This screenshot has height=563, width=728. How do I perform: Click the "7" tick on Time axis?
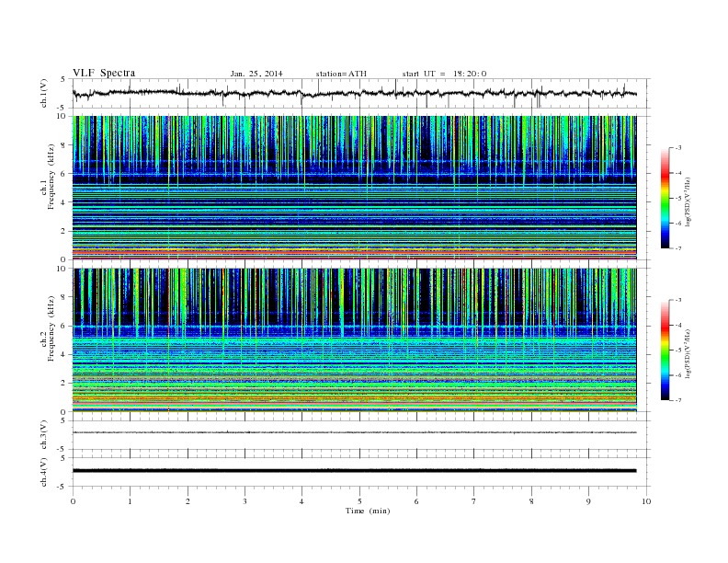(x=474, y=501)
